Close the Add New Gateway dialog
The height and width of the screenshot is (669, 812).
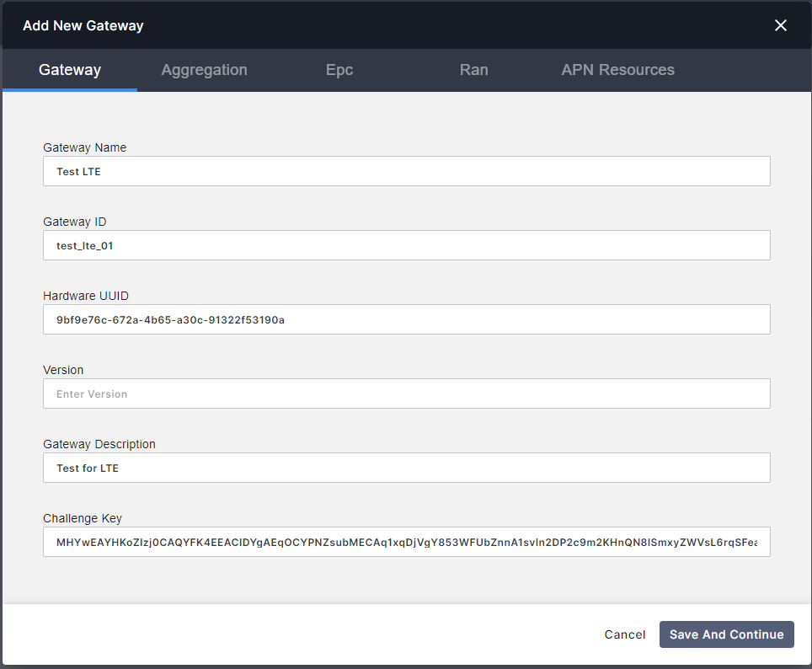[780, 25]
